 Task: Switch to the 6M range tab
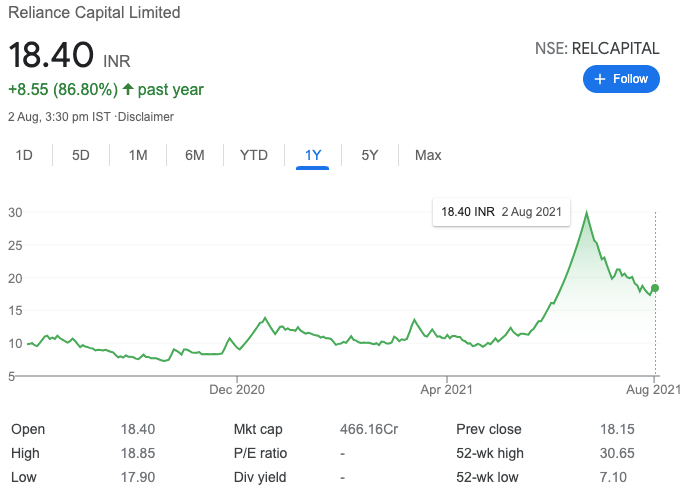click(x=195, y=155)
